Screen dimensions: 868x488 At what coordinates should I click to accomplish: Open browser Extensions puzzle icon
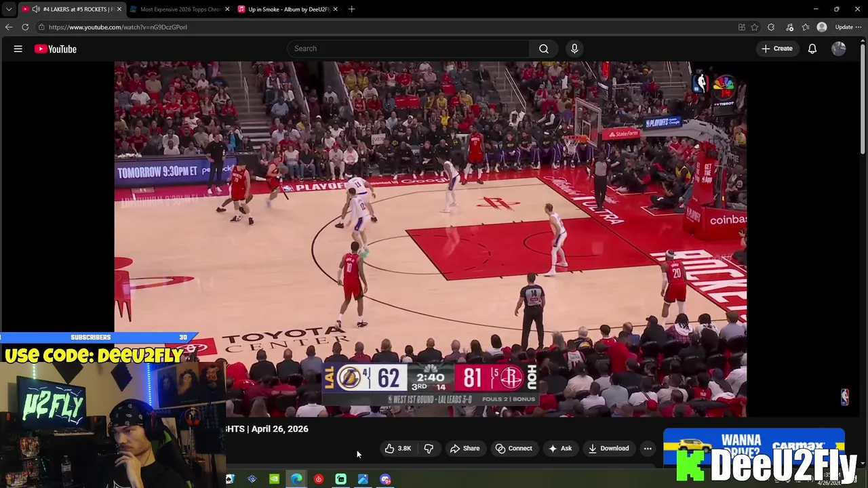point(771,27)
